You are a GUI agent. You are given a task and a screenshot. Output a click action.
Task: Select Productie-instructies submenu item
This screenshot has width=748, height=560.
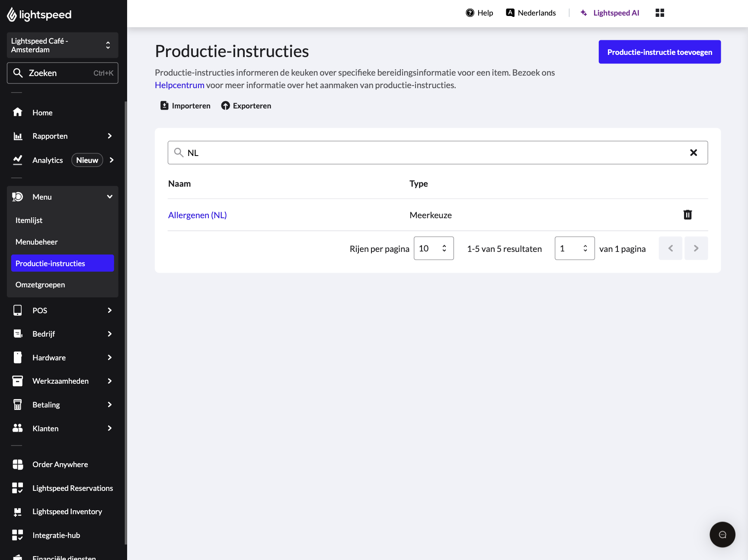click(63, 263)
